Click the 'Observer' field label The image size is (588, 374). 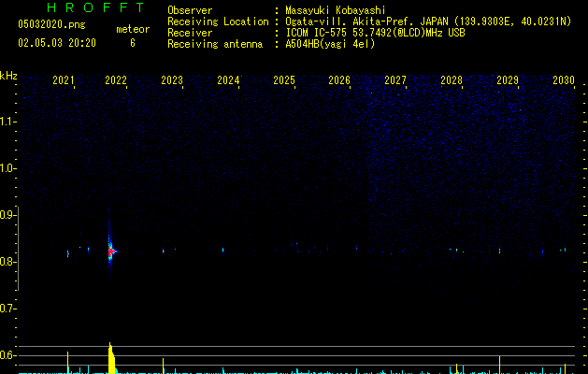[190, 10]
